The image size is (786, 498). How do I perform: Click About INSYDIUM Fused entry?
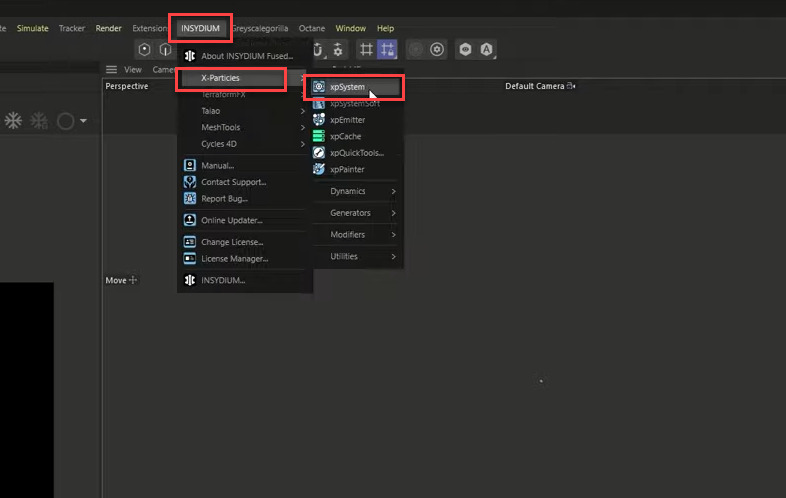245,56
